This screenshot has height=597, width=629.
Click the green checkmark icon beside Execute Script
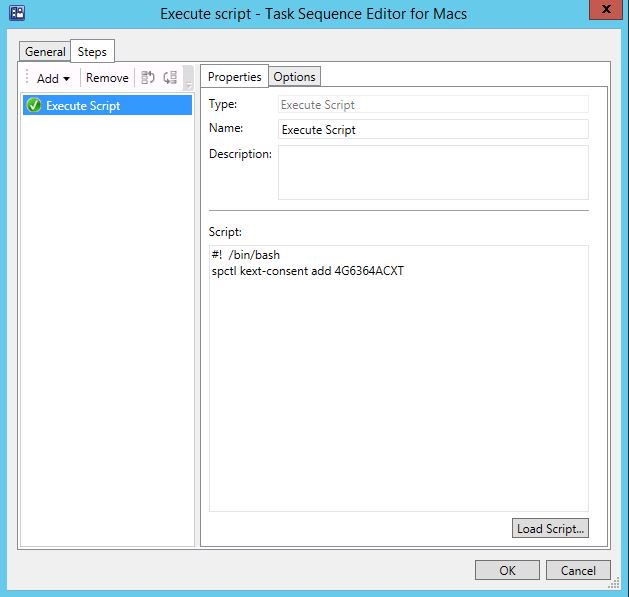34,105
